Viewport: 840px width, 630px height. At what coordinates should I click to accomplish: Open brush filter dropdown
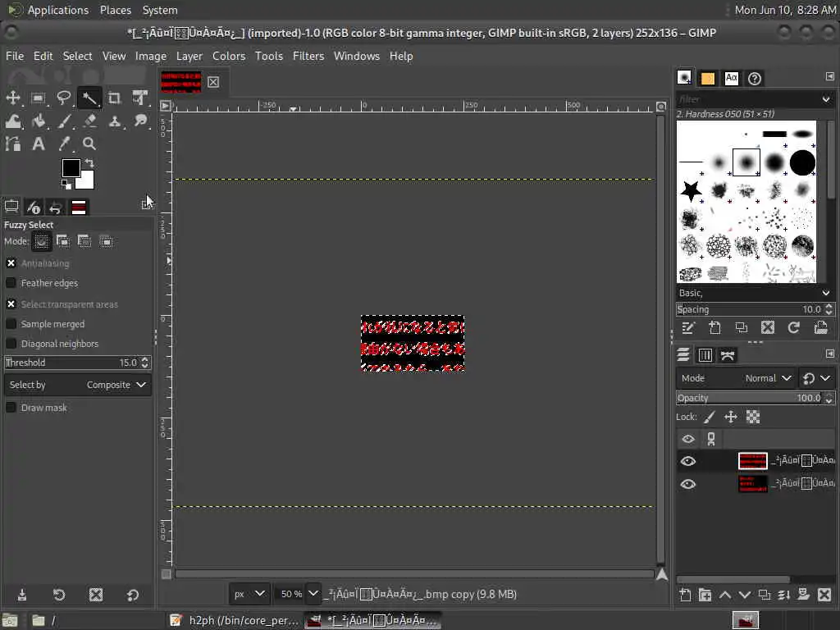825,99
